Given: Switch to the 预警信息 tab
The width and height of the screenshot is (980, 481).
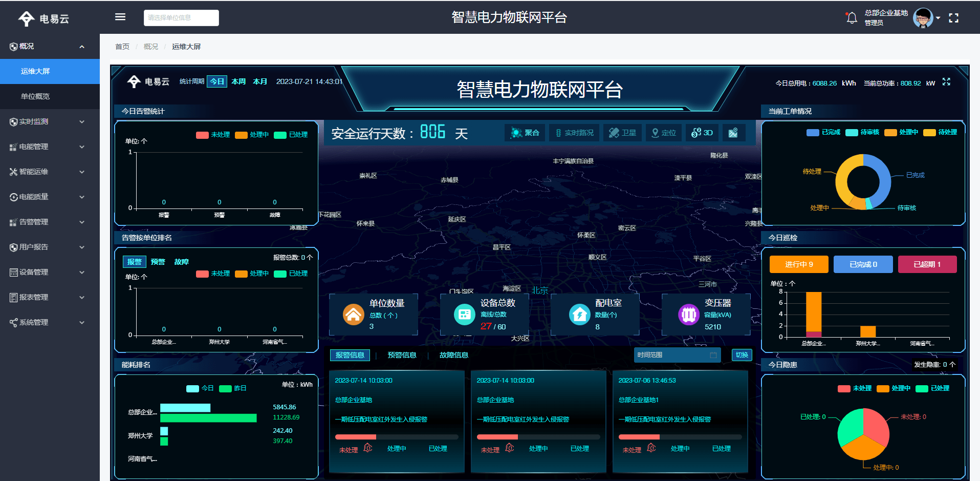Looking at the screenshot, I should pos(402,354).
